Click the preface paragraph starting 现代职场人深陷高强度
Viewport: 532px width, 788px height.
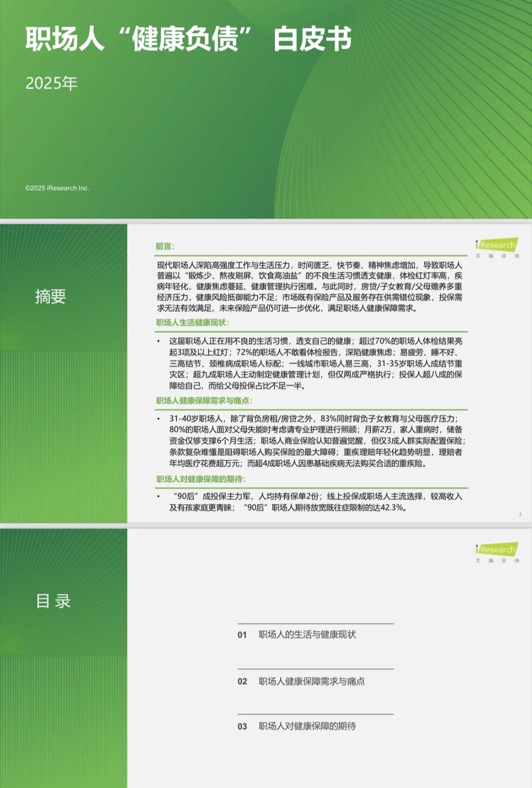310,287
